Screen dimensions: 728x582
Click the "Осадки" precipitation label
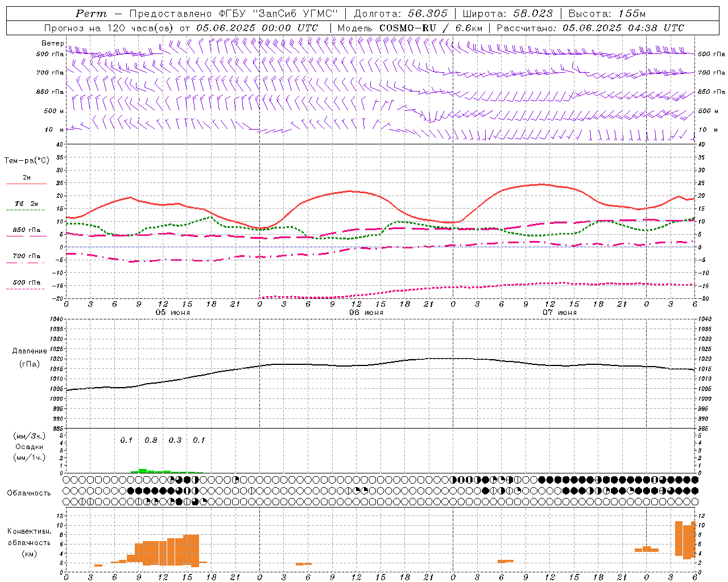pyautogui.click(x=30, y=447)
